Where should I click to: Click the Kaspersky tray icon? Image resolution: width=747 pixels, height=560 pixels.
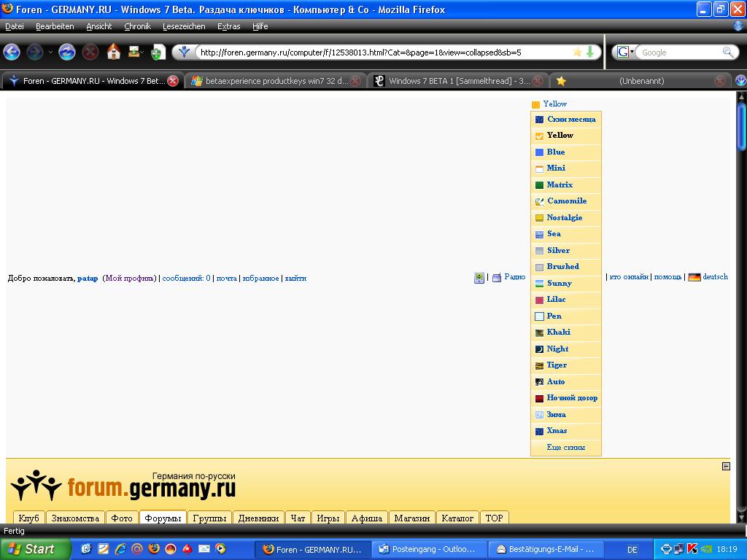click(692, 549)
